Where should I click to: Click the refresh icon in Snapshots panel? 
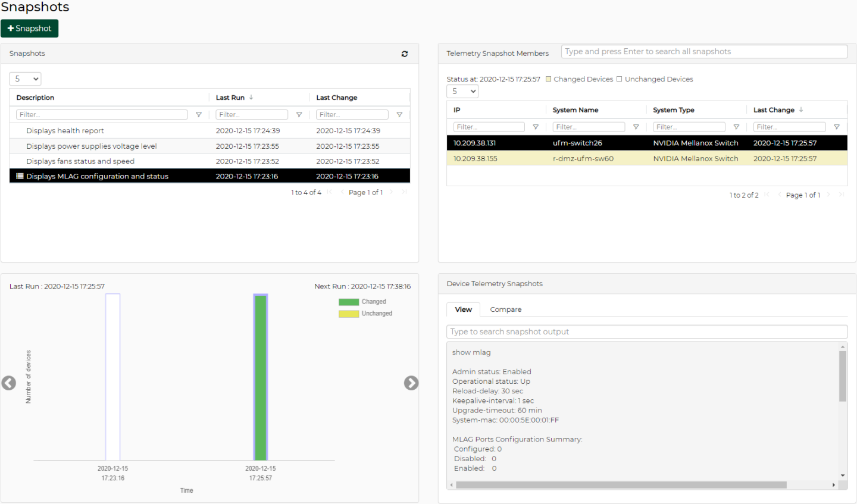pyautogui.click(x=405, y=54)
